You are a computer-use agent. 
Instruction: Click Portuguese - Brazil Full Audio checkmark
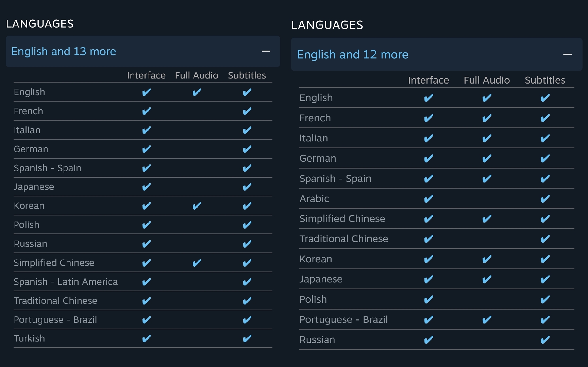pos(487,320)
